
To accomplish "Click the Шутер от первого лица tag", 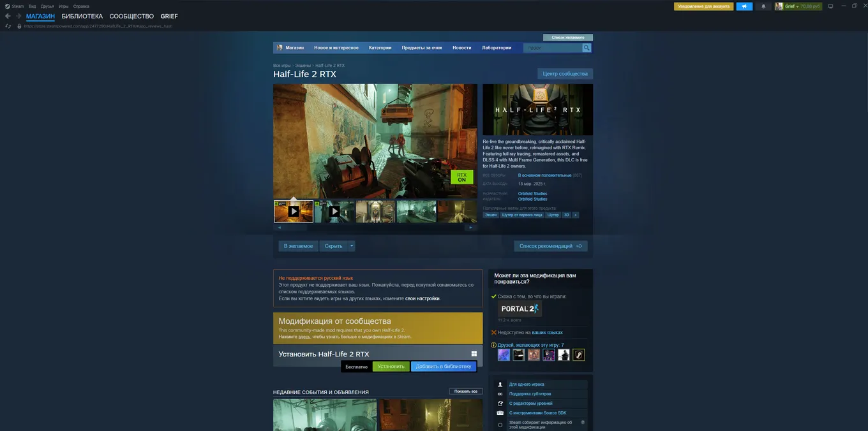I will (522, 215).
